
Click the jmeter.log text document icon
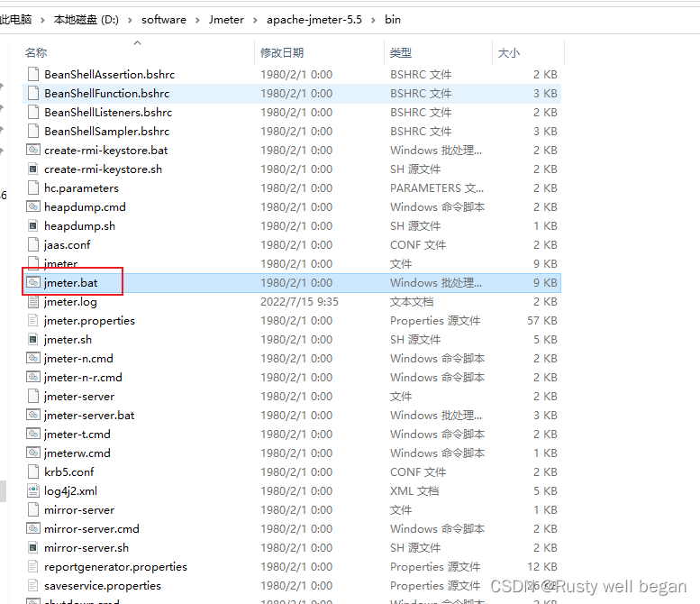point(33,302)
